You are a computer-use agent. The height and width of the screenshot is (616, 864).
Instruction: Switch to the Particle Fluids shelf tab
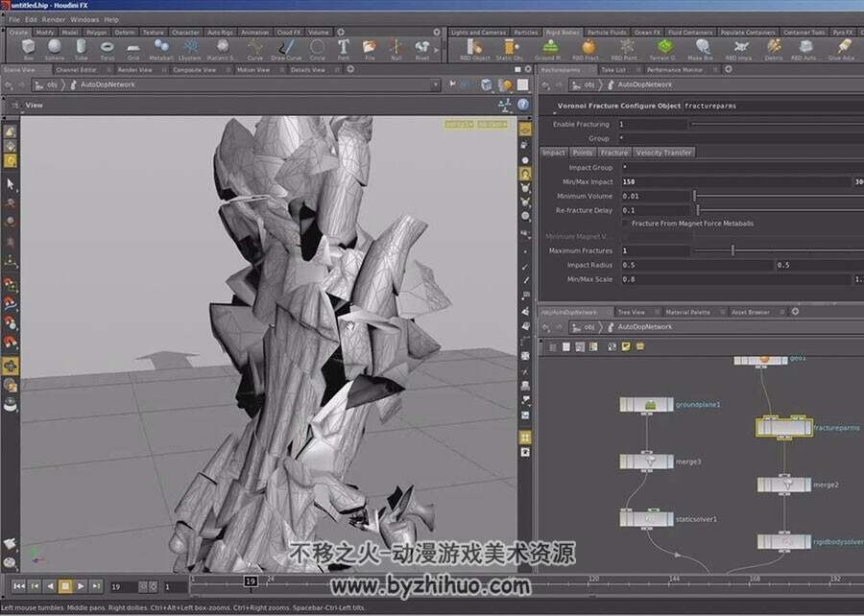click(x=607, y=33)
